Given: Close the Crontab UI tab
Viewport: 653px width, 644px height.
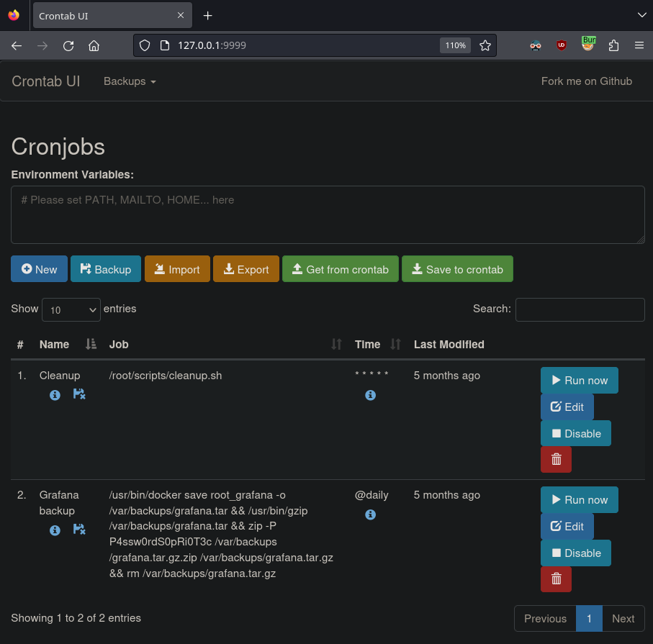Looking at the screenshot, I should (181, 15).
